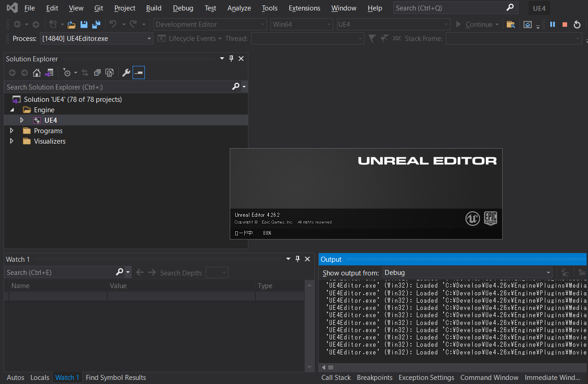588x384 pixels.
Task: Click the Navigate Backward toolbar icon
Action: click(17, 25)
